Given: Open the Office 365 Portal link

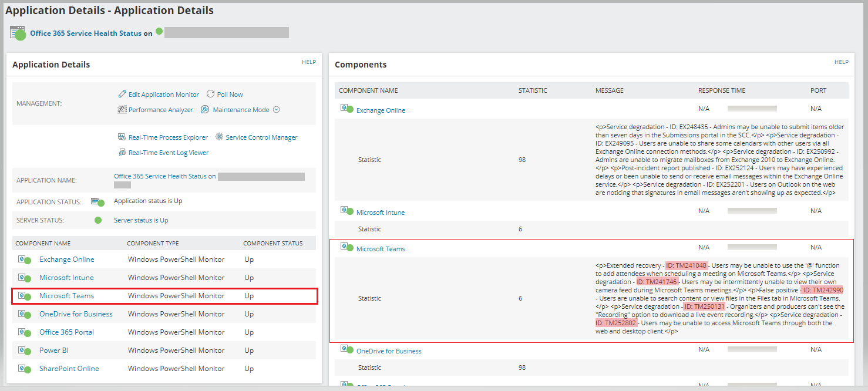Looking at the screenshot, I should coord(66,332).
